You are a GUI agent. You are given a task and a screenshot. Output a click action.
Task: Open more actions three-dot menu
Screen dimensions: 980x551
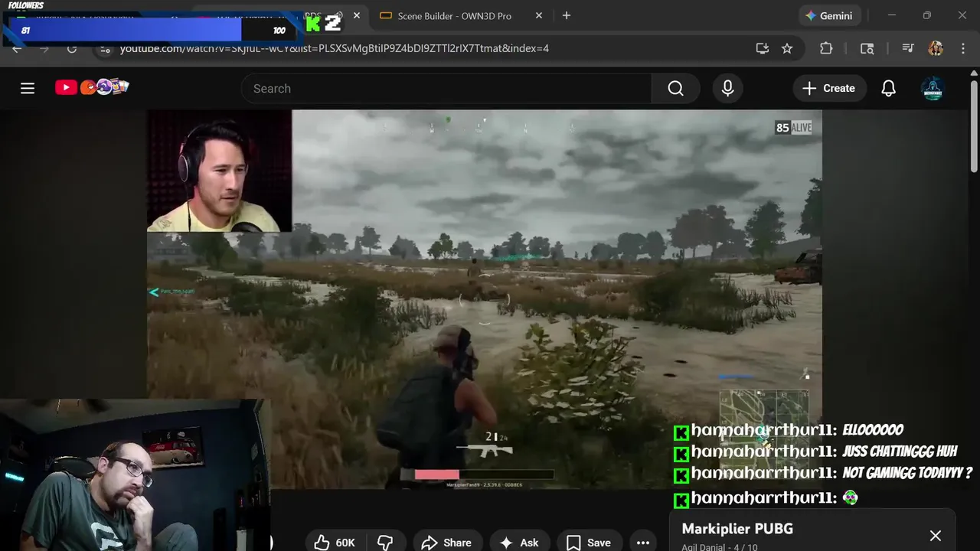click(643, 542)
